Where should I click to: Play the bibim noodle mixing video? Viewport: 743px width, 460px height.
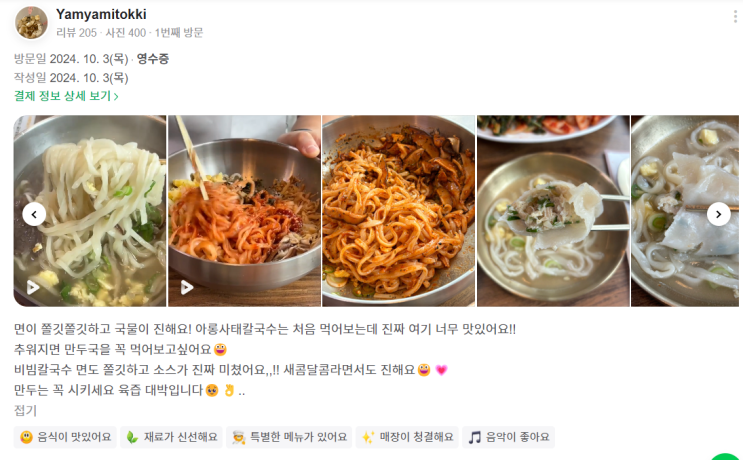click(x=187, y=287)
